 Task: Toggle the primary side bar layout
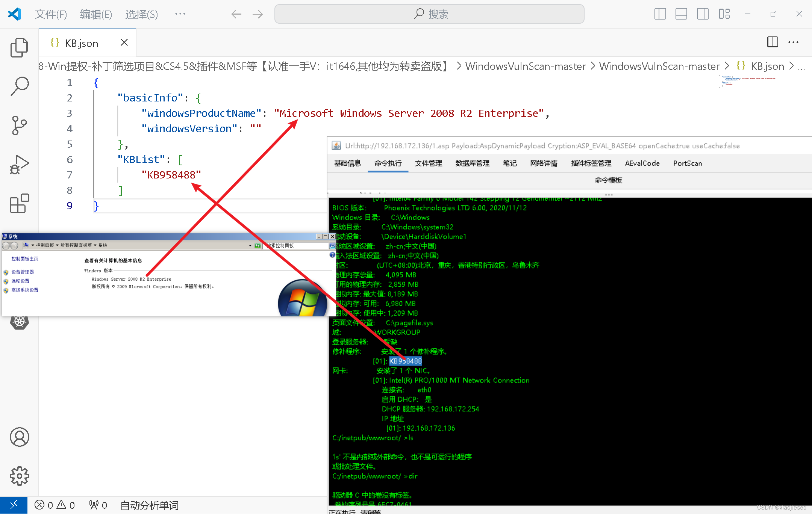[x=660, y=14]
